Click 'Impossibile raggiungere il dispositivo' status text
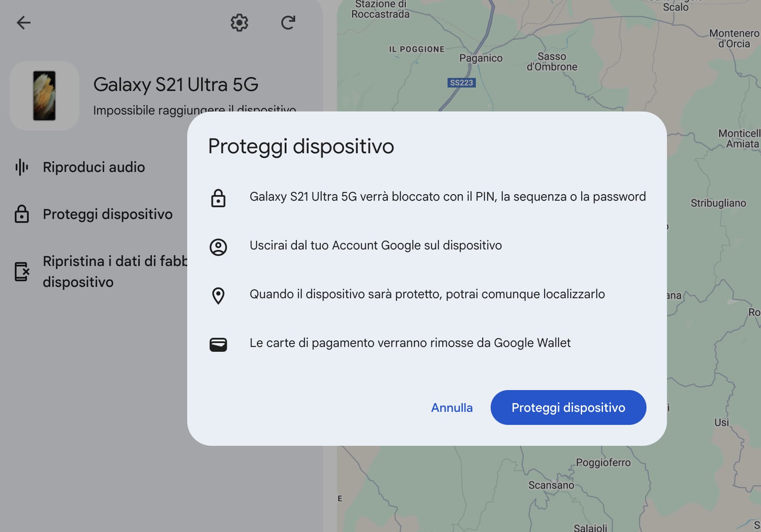 click(195, 110)
